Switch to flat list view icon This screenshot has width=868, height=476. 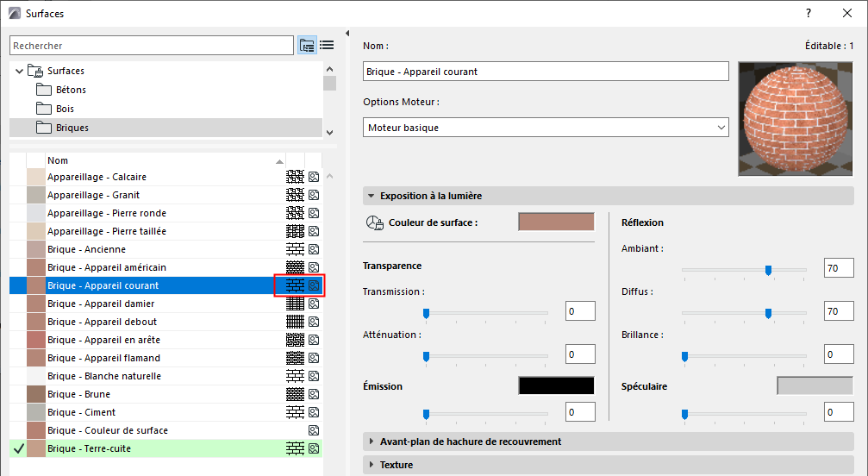327,46
